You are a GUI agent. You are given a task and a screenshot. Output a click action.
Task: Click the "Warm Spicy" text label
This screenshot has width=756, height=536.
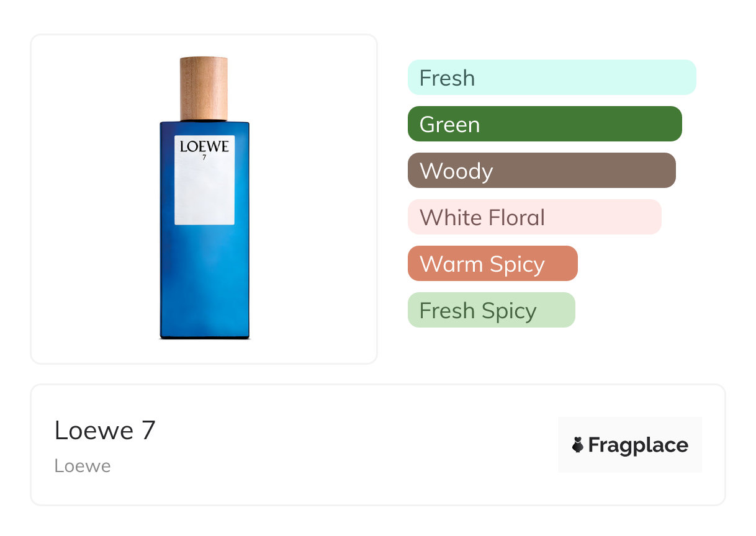pyautogui.click(x=482, y=264)
